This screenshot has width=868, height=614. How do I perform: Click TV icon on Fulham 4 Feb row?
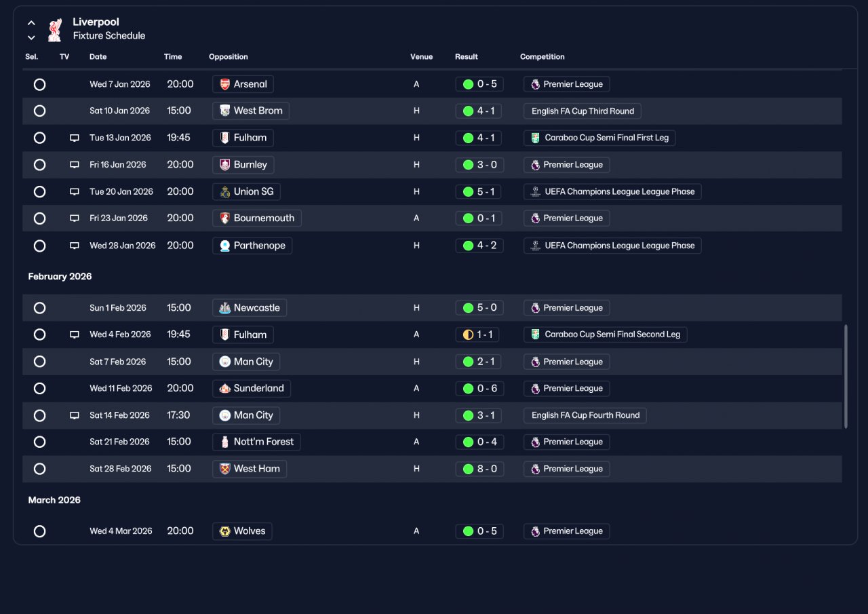(75, 334)
